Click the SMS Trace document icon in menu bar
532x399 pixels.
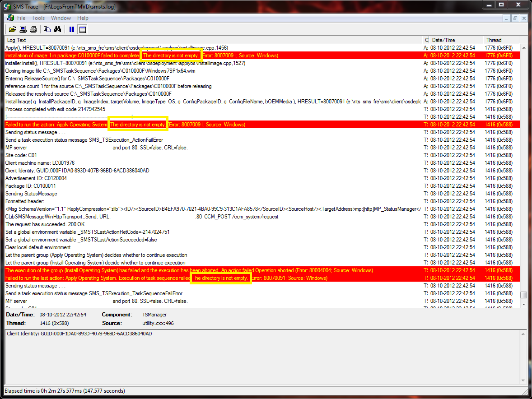tap(9, 18)
